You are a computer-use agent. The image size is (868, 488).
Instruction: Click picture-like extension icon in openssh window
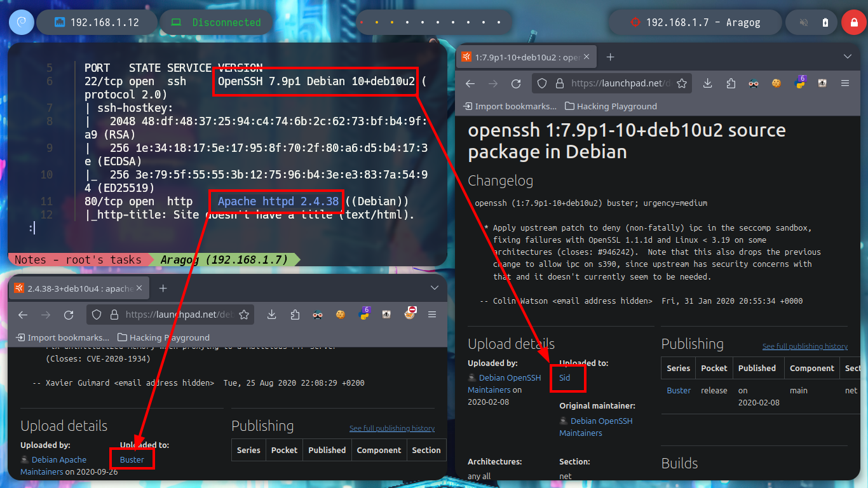[x=822, y=83]
